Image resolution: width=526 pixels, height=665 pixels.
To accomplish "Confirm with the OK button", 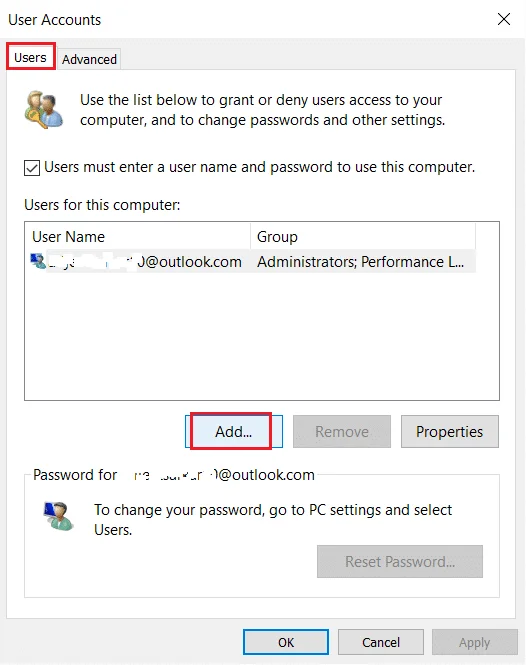I will (x=286, y=642).
